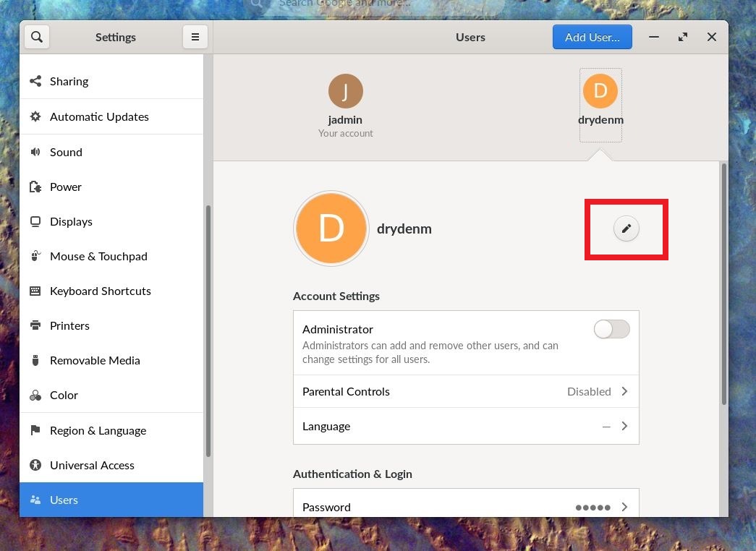Viewport: 756px width, 551px height.
Task: Click the Users people icon
Action: (x=35, y=500)
